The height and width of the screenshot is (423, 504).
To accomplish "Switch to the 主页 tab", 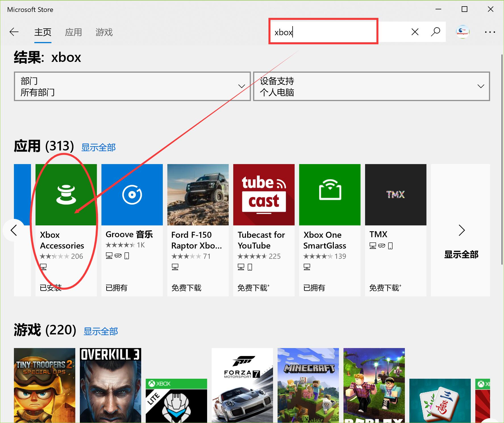I will pos(43,32).
